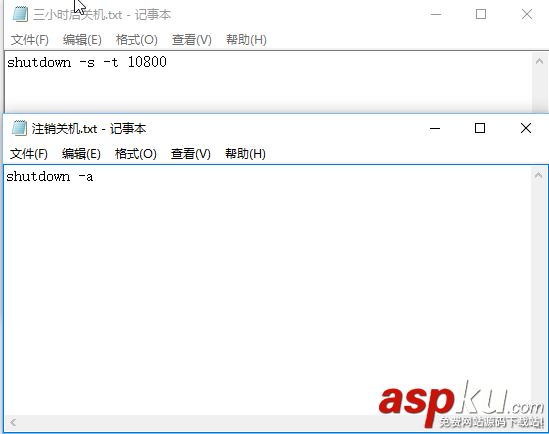The image size is (549, 434).
Task: Open 格式(O) menu in 注销关机.txt window
Action: point(136,154)
